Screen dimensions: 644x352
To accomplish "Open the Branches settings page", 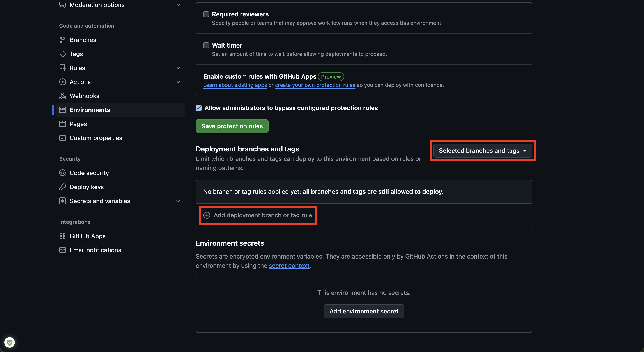I will (x=120, y=40).
